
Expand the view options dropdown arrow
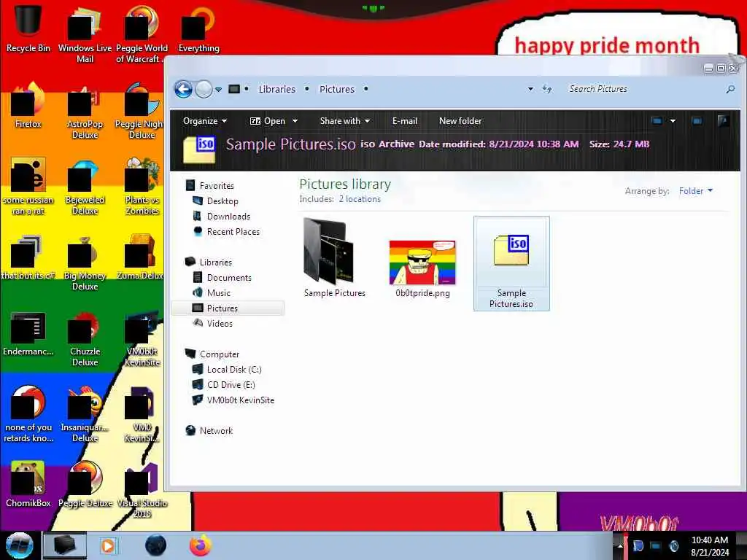click(x=673, y=121)
